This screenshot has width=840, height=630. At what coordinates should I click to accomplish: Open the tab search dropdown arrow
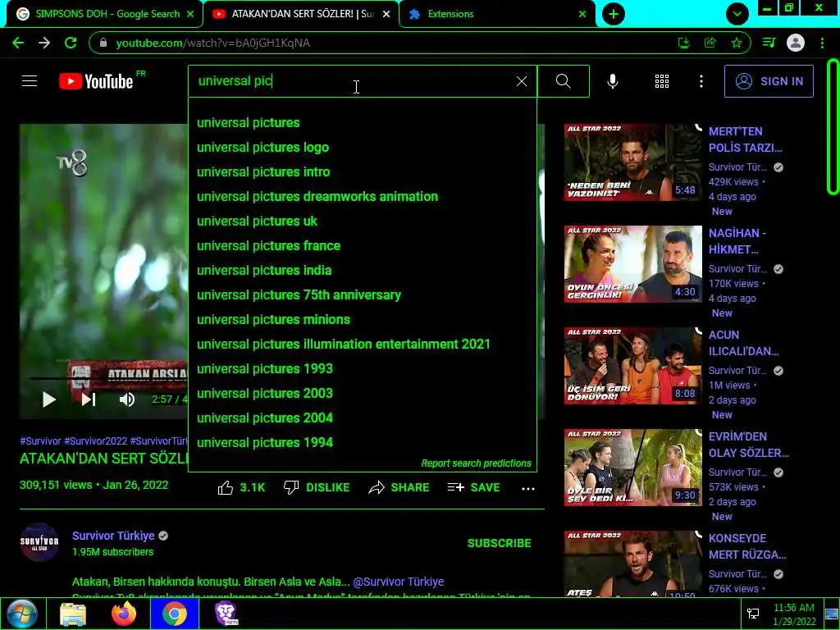[737, 14]
